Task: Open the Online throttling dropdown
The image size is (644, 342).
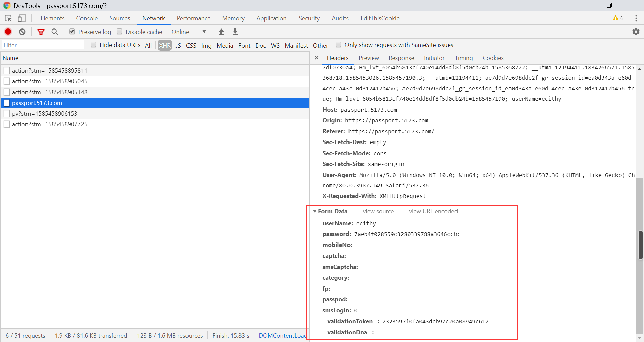Action: pyautogui.click(x=189, y=32)
